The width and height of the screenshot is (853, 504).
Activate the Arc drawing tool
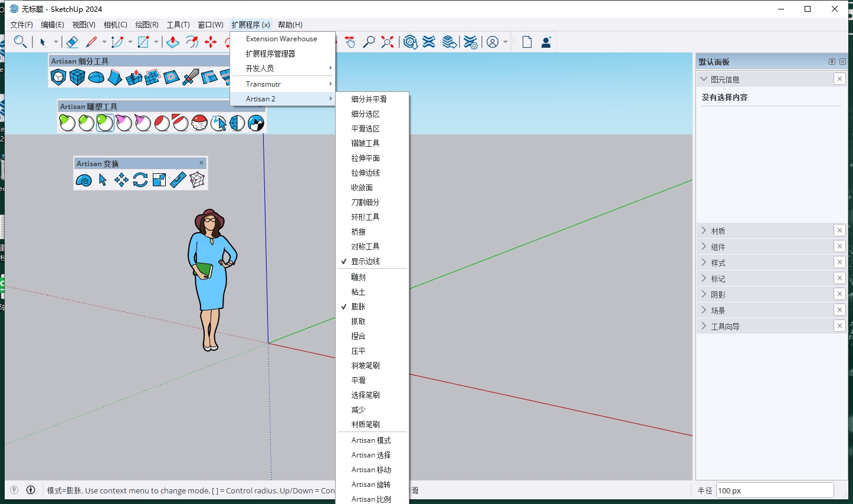tap(117, 42)
